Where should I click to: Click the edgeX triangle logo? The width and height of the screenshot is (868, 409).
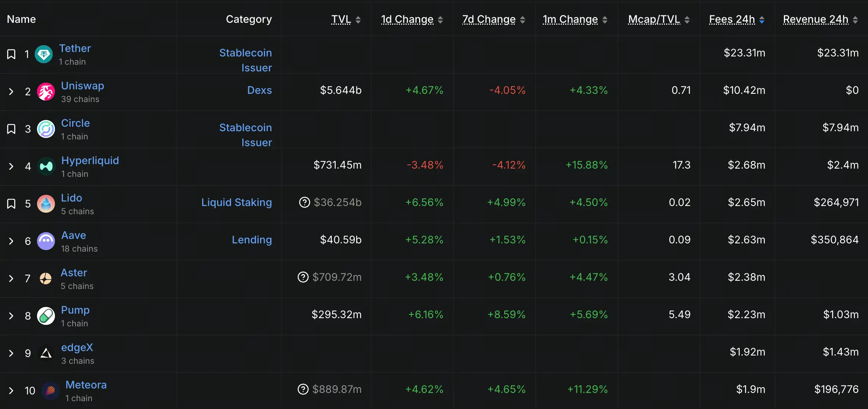pyautogui.click(x=46, y=353)
